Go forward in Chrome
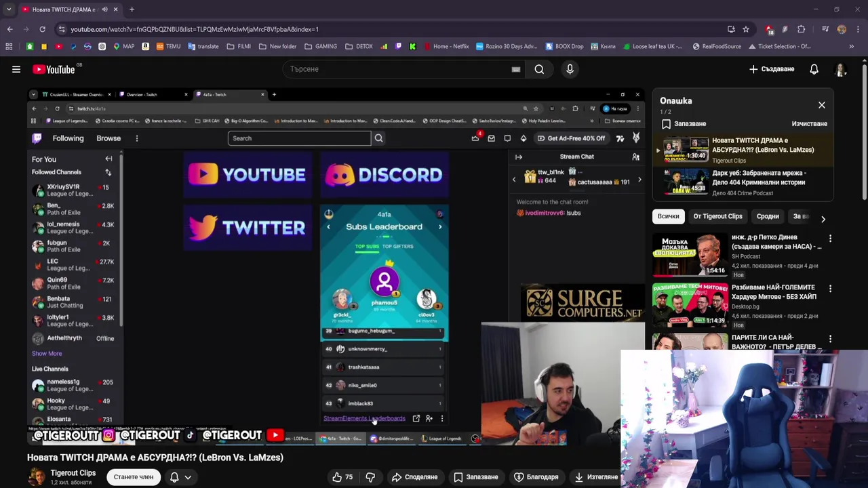 26,29
